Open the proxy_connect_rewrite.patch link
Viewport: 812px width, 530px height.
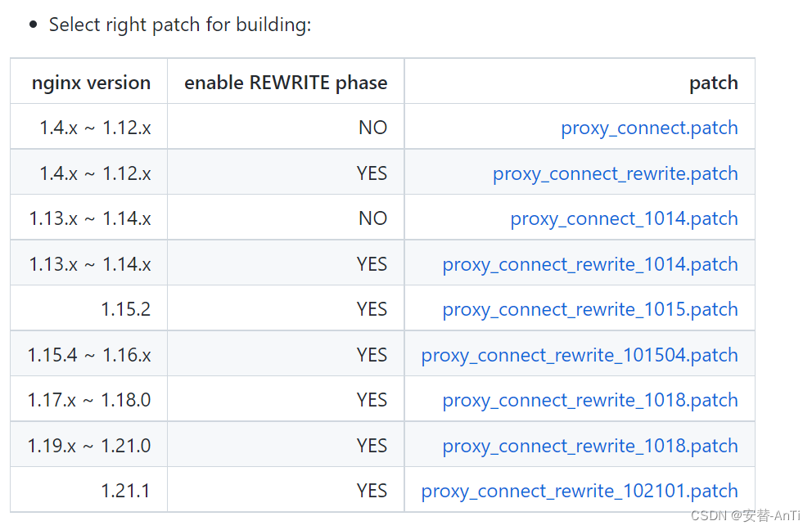(615, 173)
